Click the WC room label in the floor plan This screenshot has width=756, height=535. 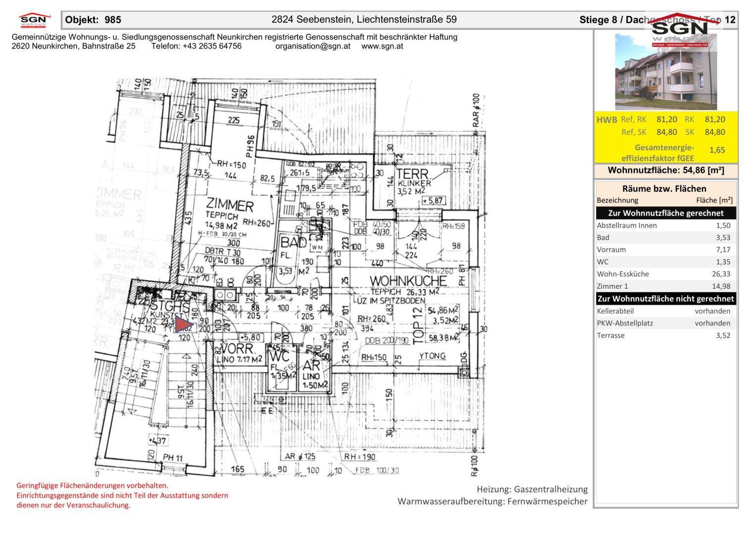[x=279, y=357]
